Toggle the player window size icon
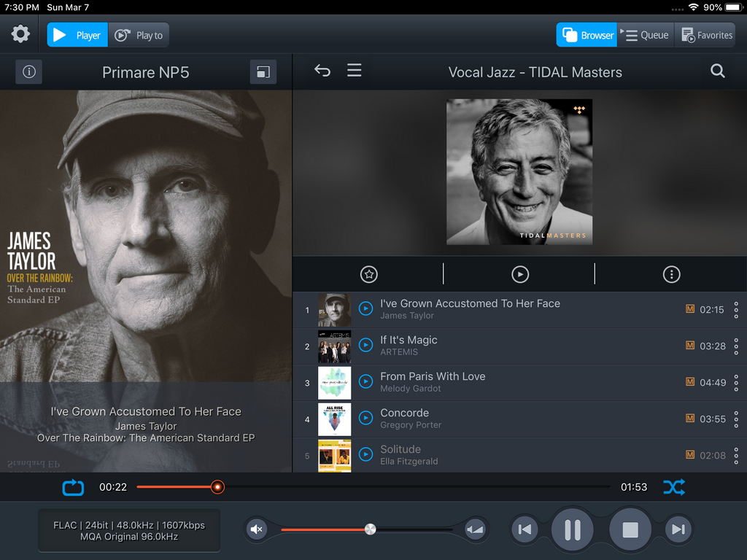 tap(263, 72)
